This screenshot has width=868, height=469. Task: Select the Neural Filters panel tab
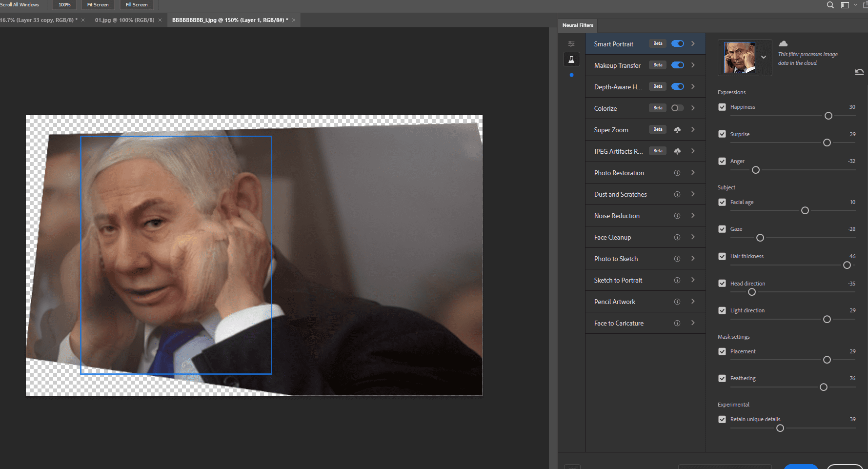578,25
